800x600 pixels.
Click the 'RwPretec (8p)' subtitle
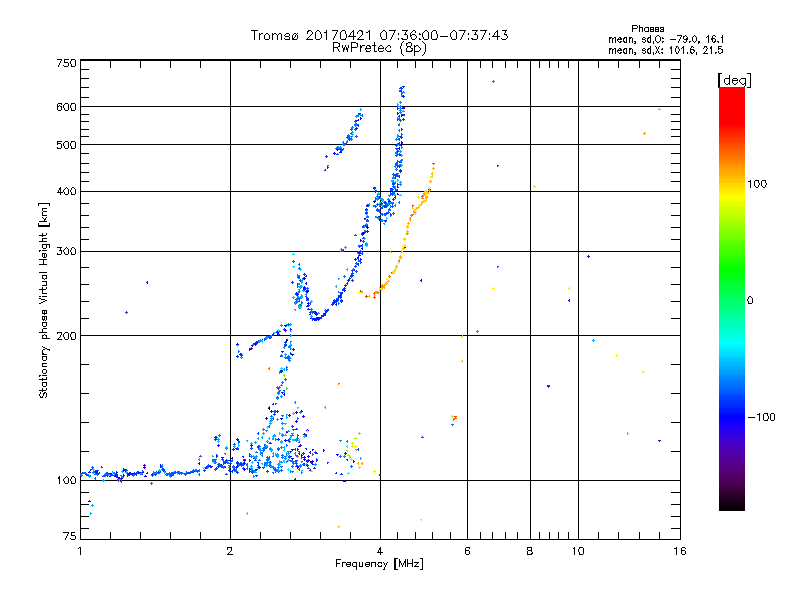(x=379, y=48)
